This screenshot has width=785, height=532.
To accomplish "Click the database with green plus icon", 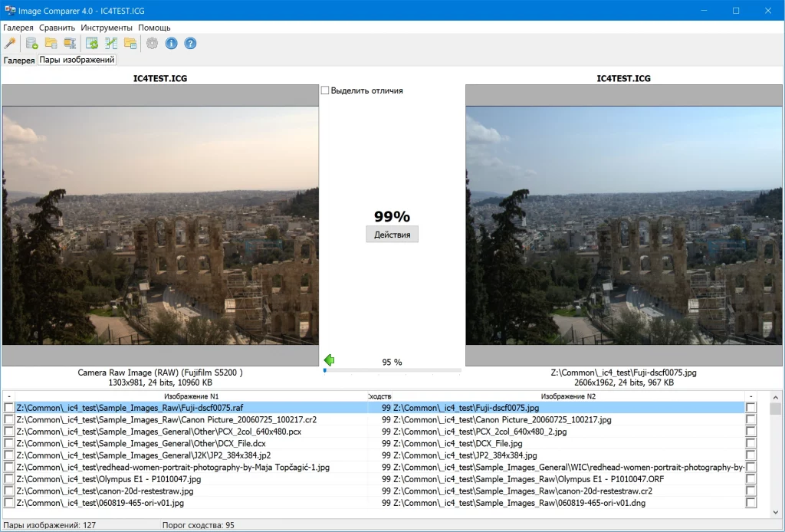I will click(x=32, y=43).
